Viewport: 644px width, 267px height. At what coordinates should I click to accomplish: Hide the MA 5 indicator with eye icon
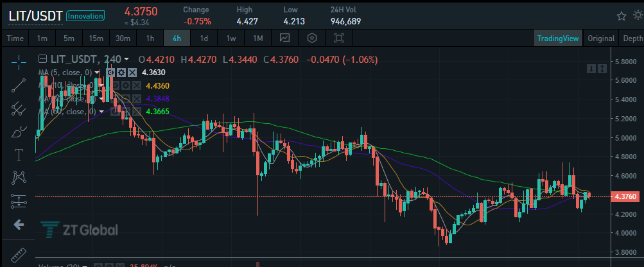(110, 73)
